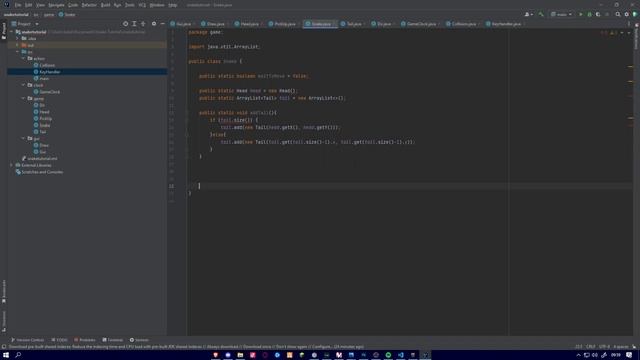Switch to the Gui.java tab
Image resolution: width=640 pixels, height=360 pixels.
[181, 24]
